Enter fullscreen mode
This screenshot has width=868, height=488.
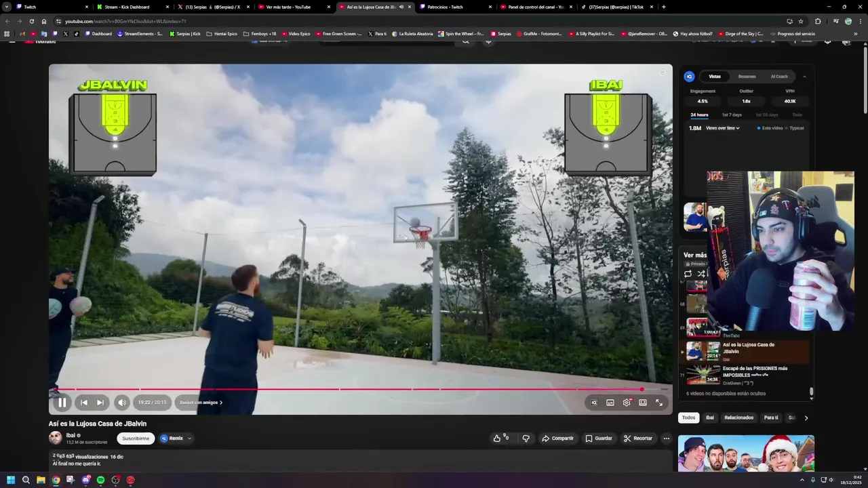click(x=659, y=403)
